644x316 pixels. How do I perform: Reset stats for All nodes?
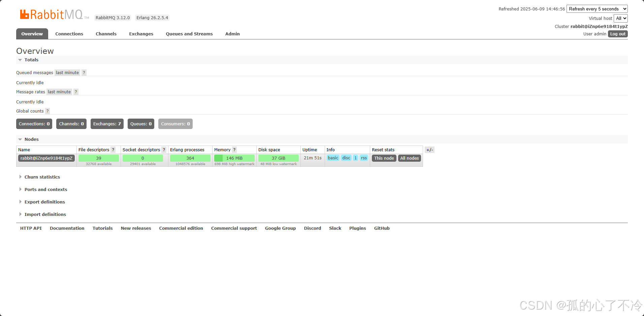pos(410,158)
